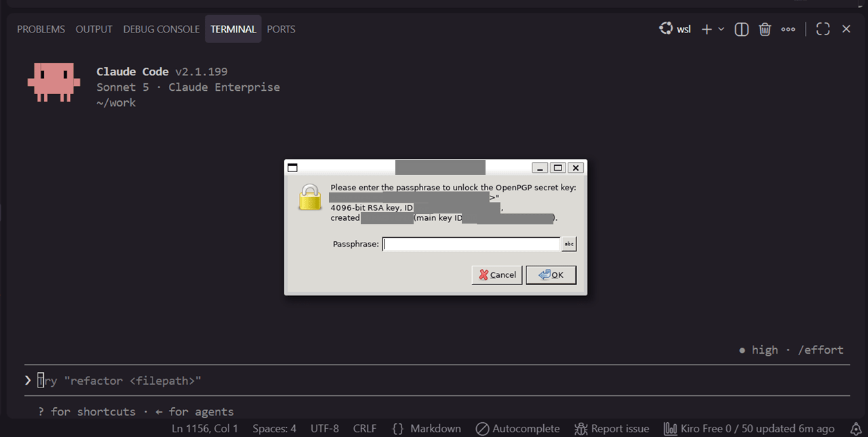Click the Claude Code v2.1.199 title
The image size is (868, 437).
point(162,72)
